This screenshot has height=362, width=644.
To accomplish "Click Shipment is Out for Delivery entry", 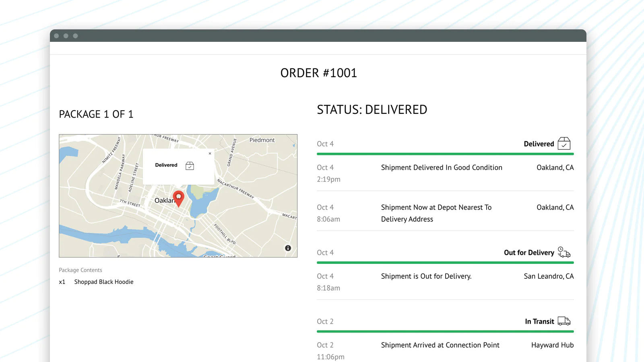I will (426, 276).
